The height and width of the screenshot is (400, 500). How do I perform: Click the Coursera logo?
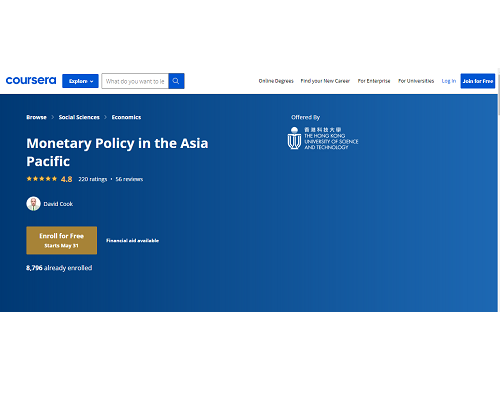tap(31, 81)
